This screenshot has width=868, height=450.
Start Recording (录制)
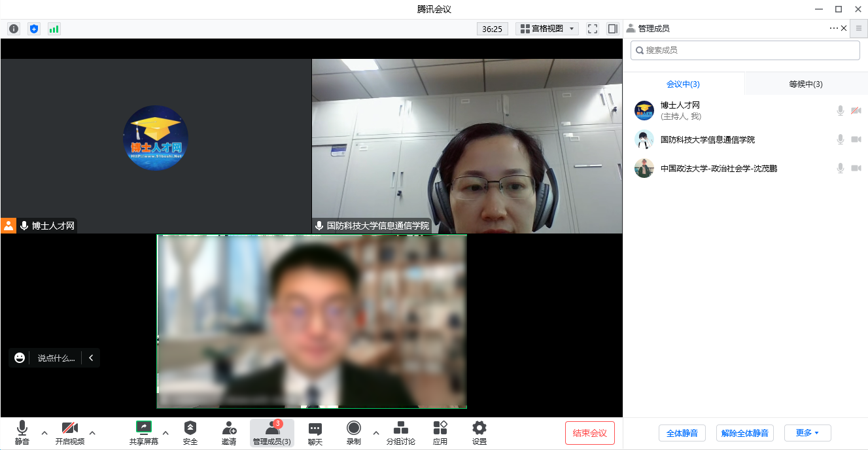pyautogui.click(x=354, y=433)
